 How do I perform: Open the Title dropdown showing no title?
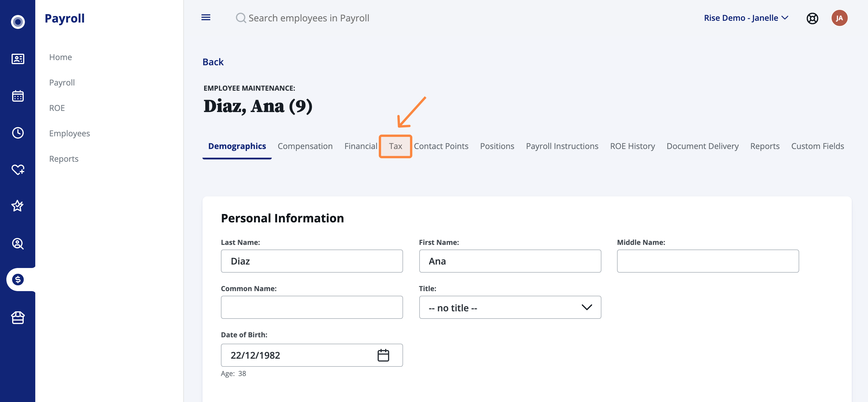510,307
